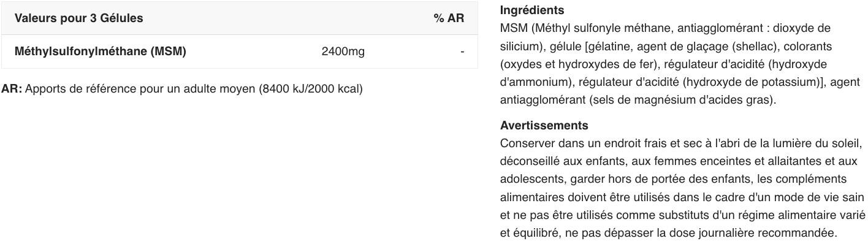The image size is (868, 249).
Task: Click the word "gélatine" in the ingredients
Action: click(610, 47)
